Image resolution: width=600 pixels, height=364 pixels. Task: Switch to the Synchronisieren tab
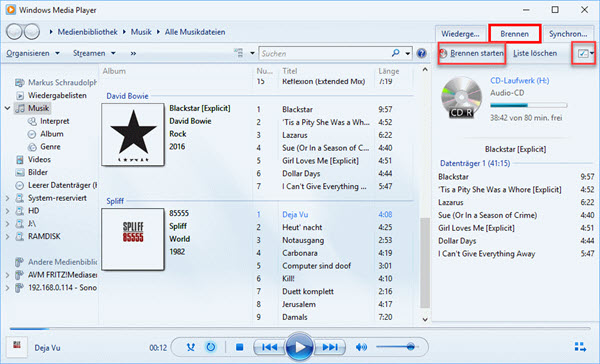[568, 34]
